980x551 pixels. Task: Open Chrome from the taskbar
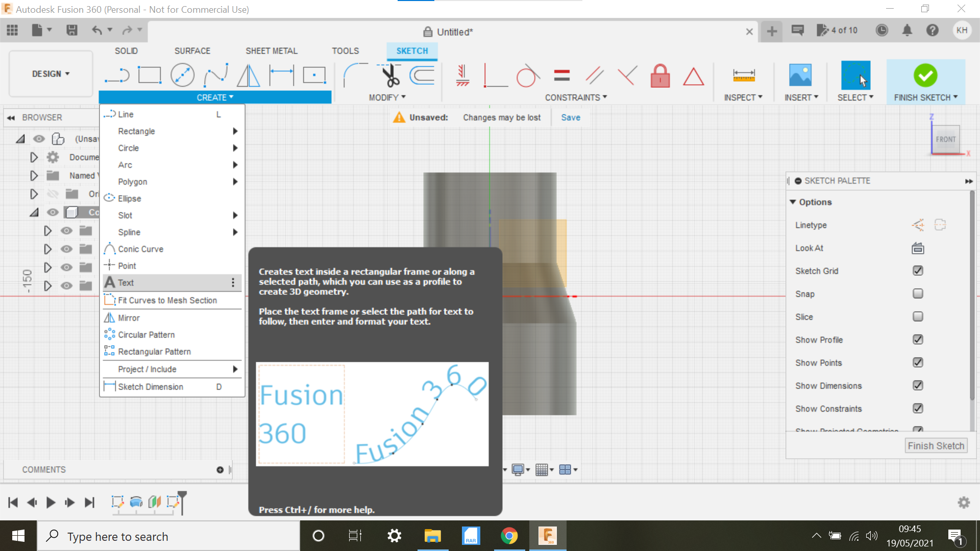pyautogui.click(x=509, y=536)
